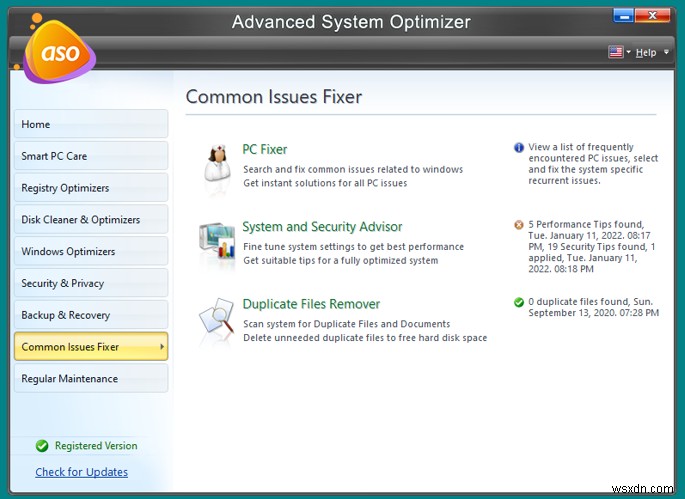
Task: Click 'Get suitable tips for a fully optimized system'
Action: click(x=341, y=260)
